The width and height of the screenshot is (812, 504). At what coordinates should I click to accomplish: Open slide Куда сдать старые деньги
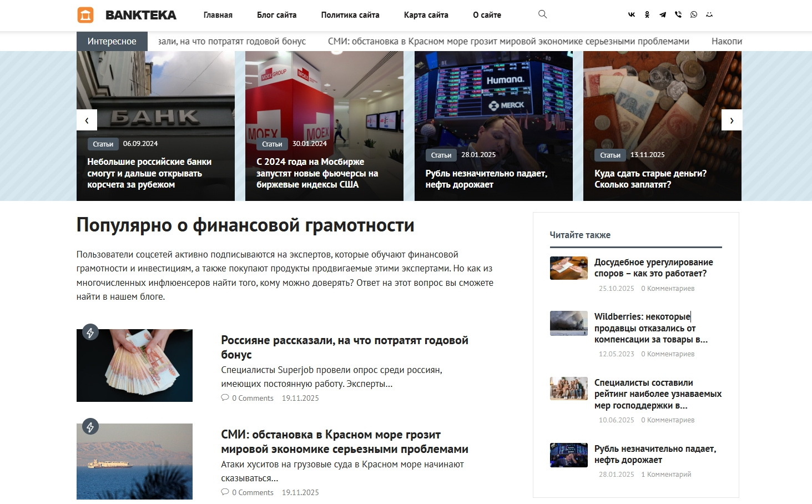click(650, 179)
